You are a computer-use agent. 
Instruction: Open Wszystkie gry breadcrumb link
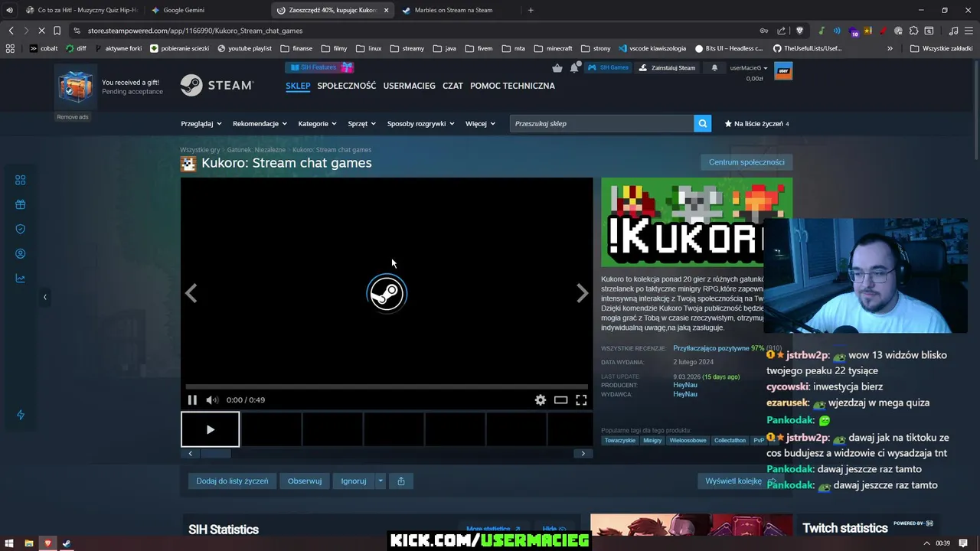200,150
